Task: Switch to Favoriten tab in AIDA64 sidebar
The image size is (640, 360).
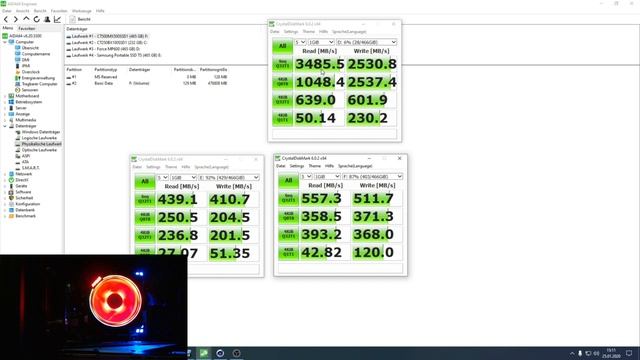Action: click(x=27, y=29)
